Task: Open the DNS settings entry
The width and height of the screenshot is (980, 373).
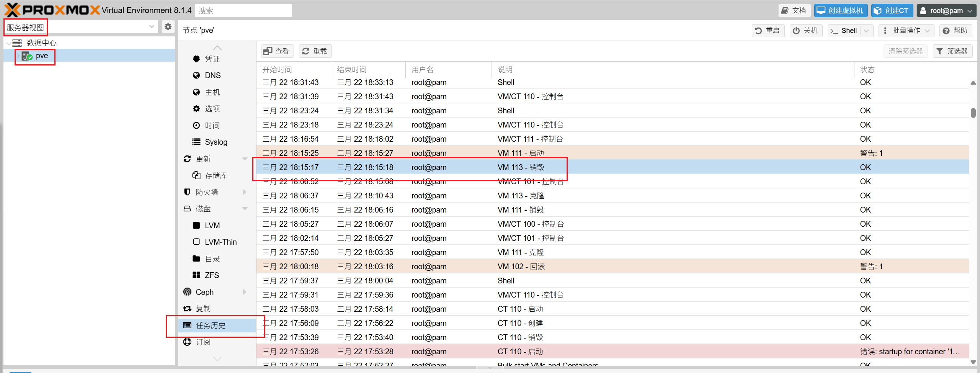Action: point(212,75)
